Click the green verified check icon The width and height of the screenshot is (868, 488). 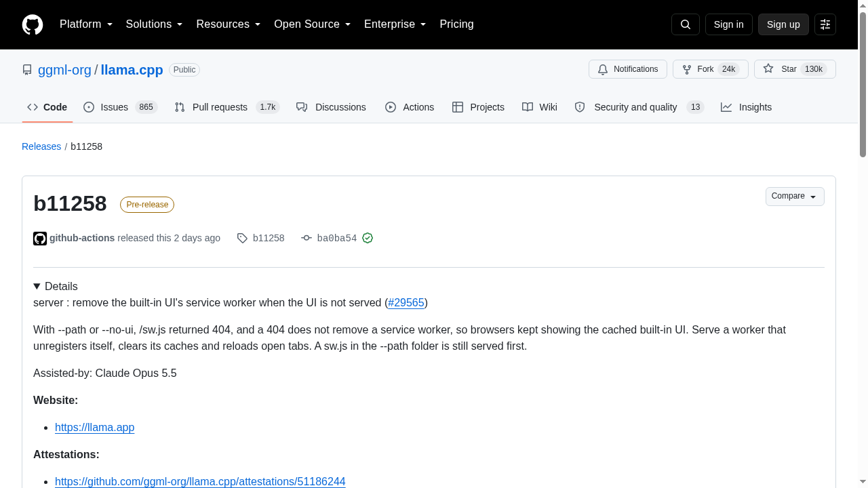368,238
